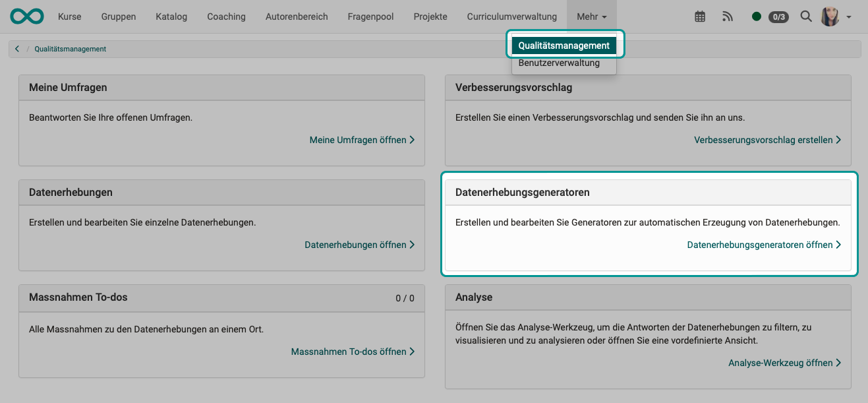The height and width of the screenshot is (403, 868).
Task: Click the arrow next to "Analyse-Werkzeug öffnen"
Action: click(x=838, y=362)
